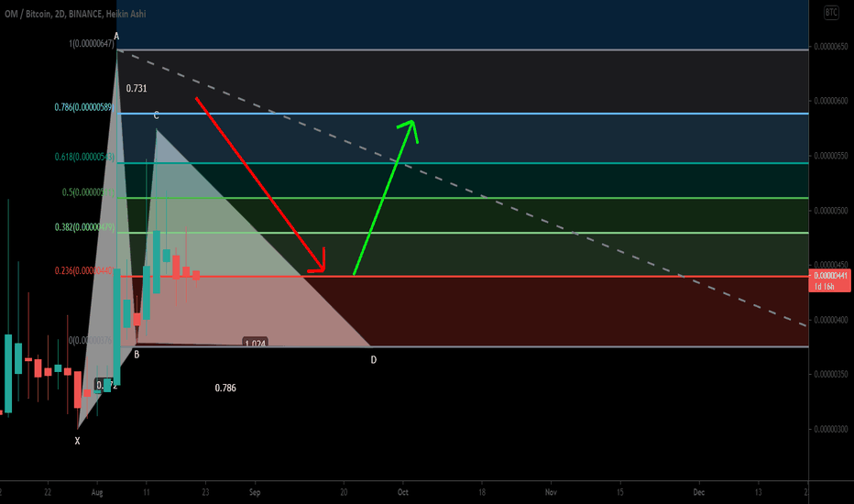Click the 20 date on time axis
Image resolution: width=854 pixels, height=504 pixels.
[344, 492]
